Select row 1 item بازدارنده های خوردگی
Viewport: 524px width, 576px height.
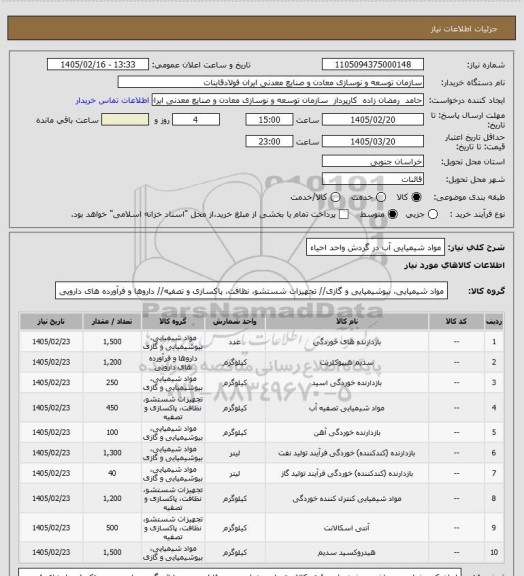[x=347, y=342]
